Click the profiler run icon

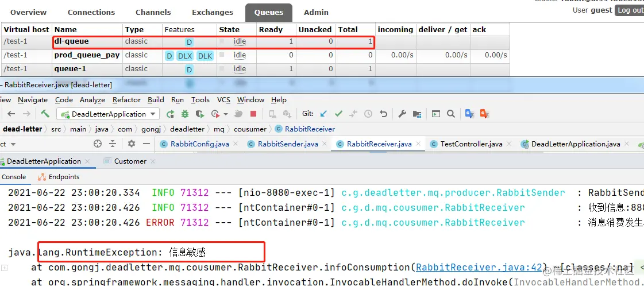click(x=215, y=114)
